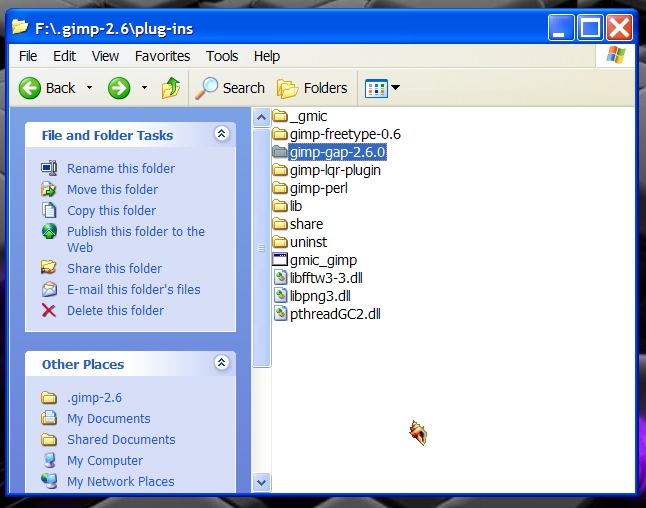Maximize the plug-ins window
This screenshot has width=646, height=508.
pyautogui.click(x=590, y=28)
